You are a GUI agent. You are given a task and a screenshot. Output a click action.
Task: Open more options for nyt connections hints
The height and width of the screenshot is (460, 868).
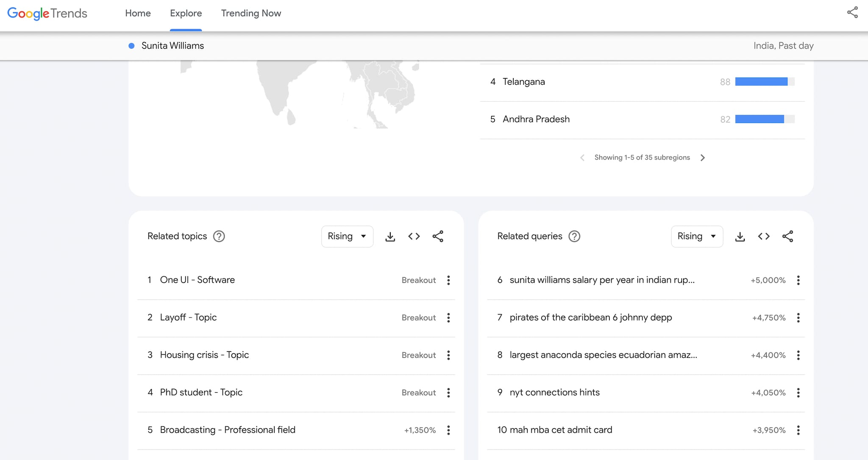(798, 393)
